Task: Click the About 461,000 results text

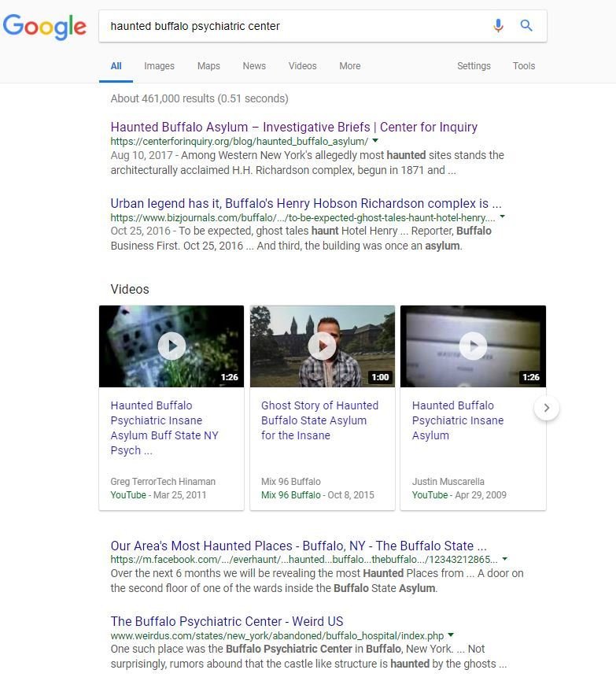Action: (x=199, y=98)
